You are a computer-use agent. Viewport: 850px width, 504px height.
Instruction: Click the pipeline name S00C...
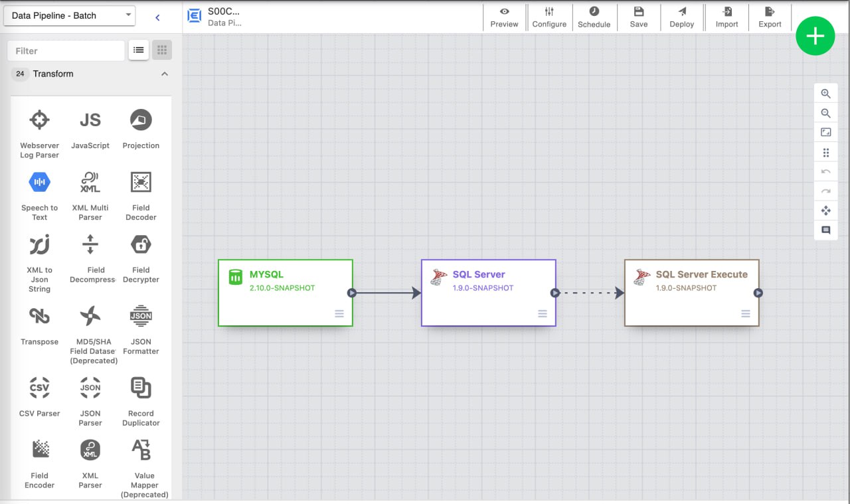coord(224,11)
